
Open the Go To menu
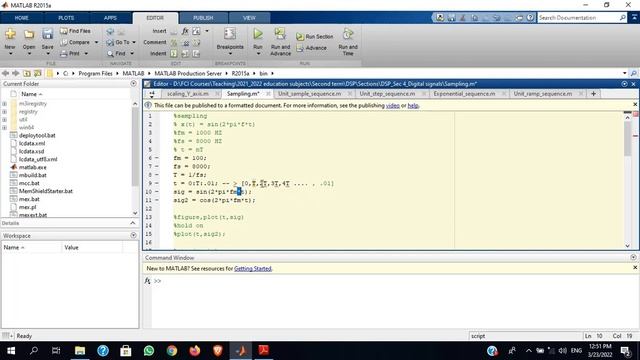coord(121,42)
